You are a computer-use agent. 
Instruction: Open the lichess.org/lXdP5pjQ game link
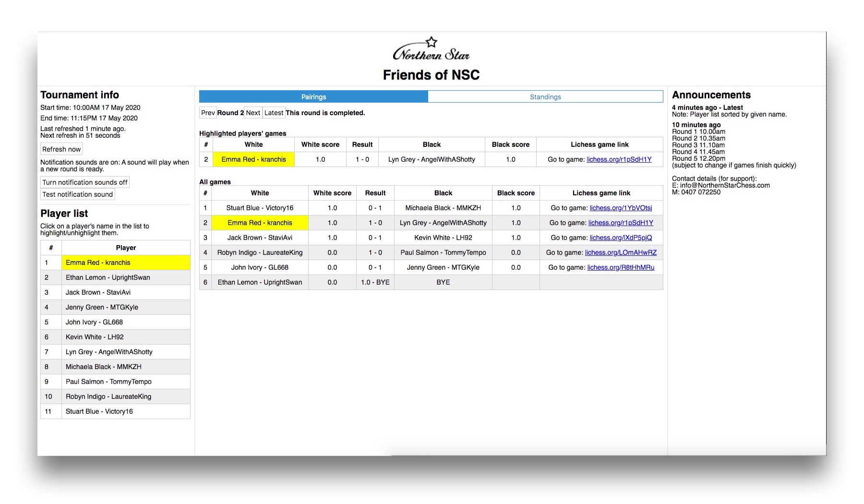(621, 238)
